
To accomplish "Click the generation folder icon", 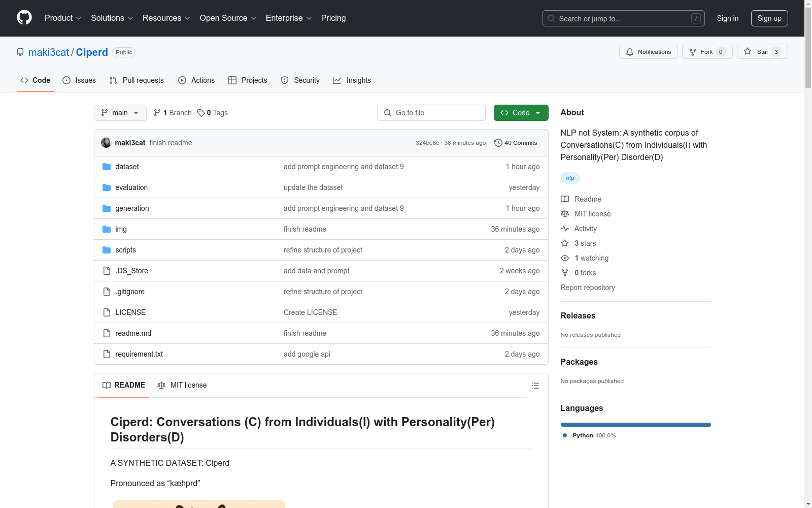I will coord(107,208).
